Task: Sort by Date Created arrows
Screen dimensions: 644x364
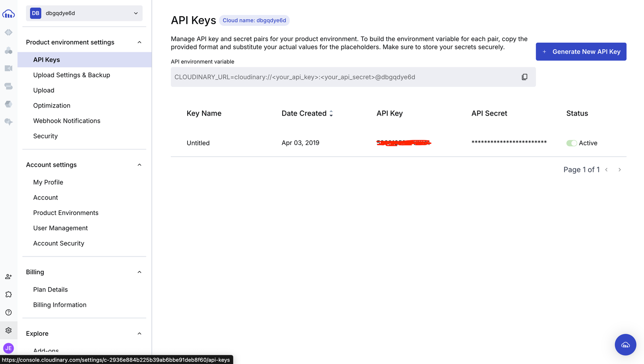Action: click(x=331, y=114)
